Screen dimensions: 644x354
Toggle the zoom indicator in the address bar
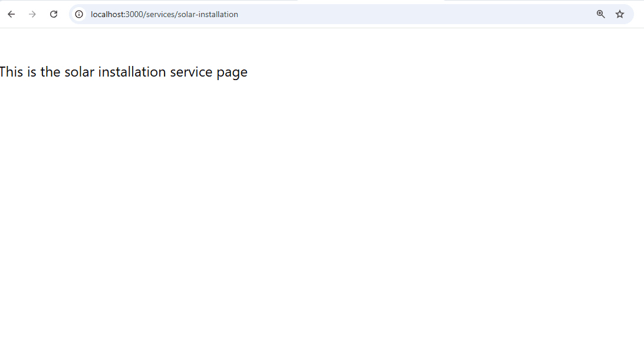click(600, 14)
